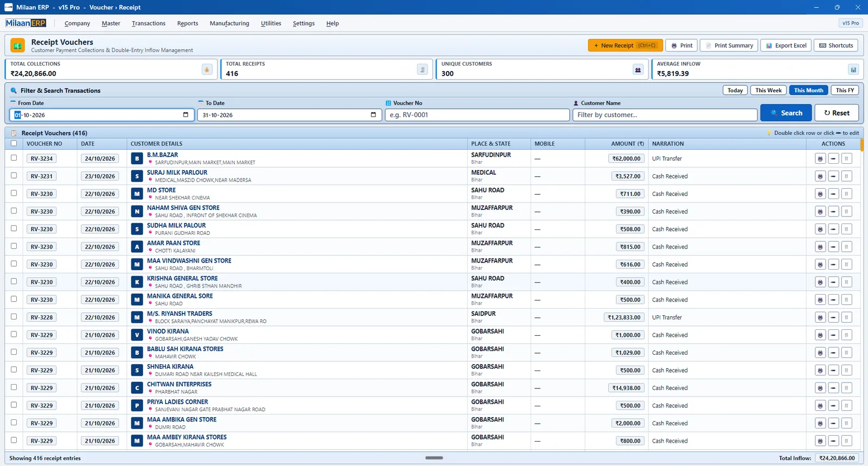Viewport: 868px width, 466px height.
Task: Check the M/S. RIYANSH TRADERS row checkbox
Action: [x=14, y=317]
